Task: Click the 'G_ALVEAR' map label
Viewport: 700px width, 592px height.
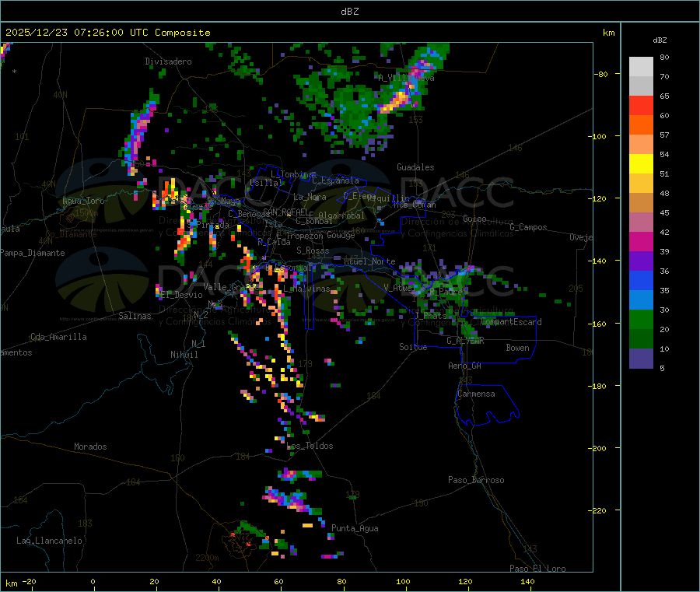Action: pos(465,341)
